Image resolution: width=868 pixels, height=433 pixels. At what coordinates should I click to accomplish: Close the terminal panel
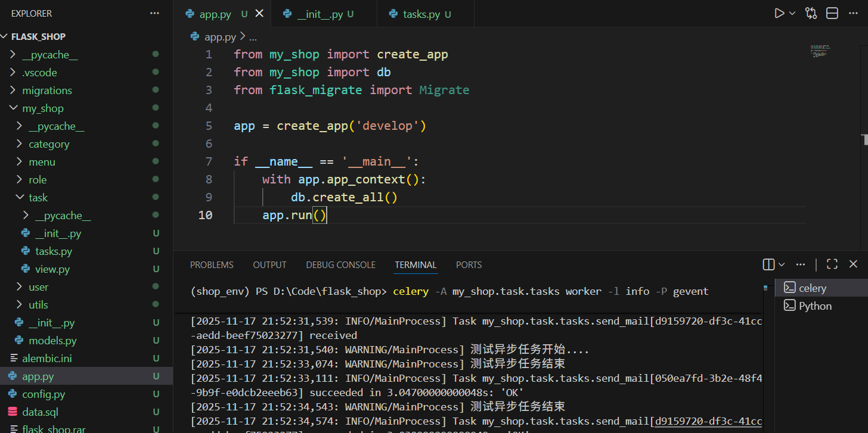point(853,264)
